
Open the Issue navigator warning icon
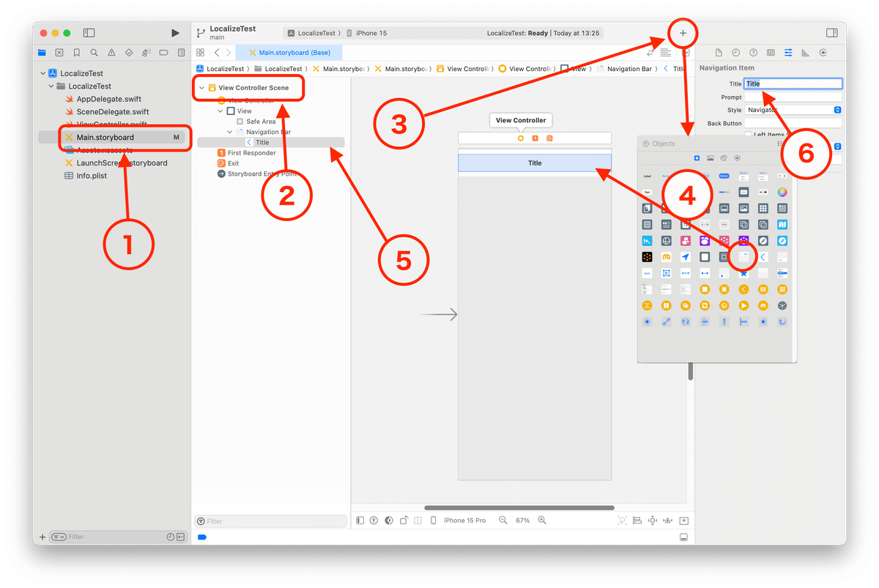(x=112, y=53)
